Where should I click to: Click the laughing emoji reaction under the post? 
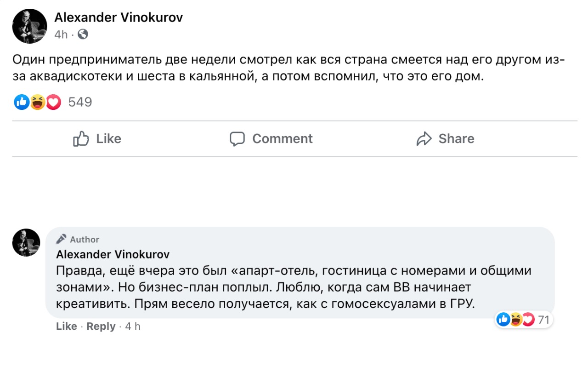tap(38, 102)
